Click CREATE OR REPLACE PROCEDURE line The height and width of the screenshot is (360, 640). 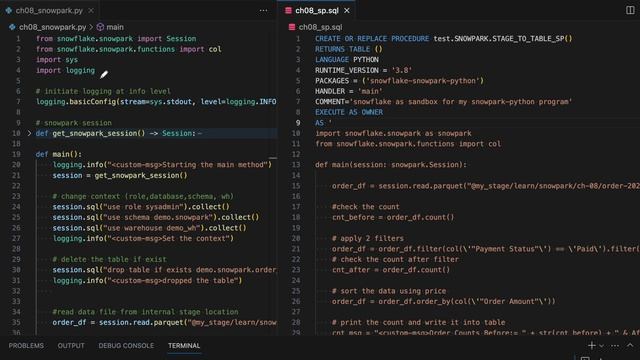tap(444, 39)
